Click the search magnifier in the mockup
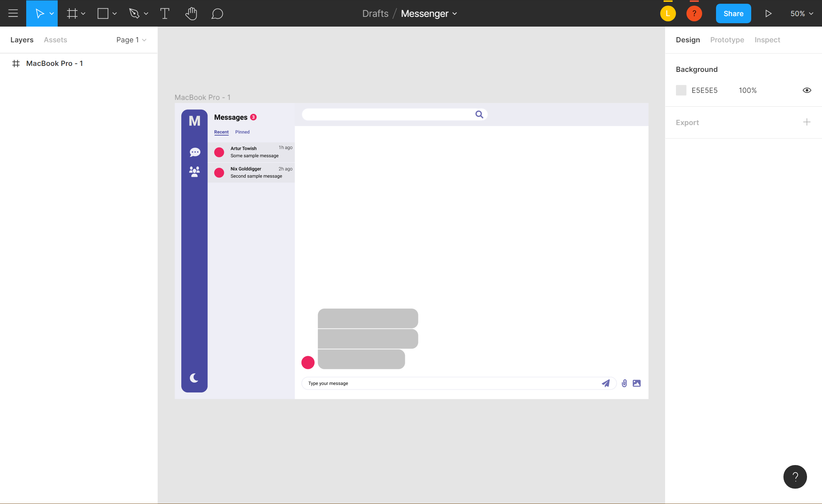822x504 pixels. 479,114
